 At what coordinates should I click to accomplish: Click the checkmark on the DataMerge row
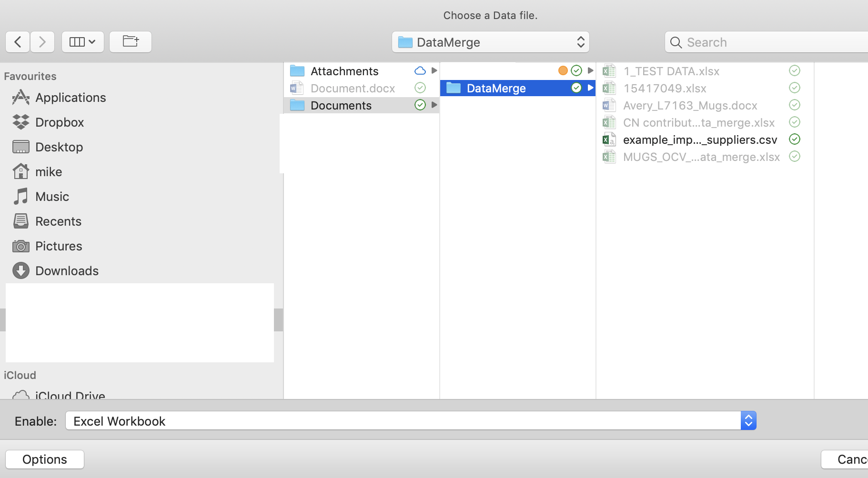(576, 88)
